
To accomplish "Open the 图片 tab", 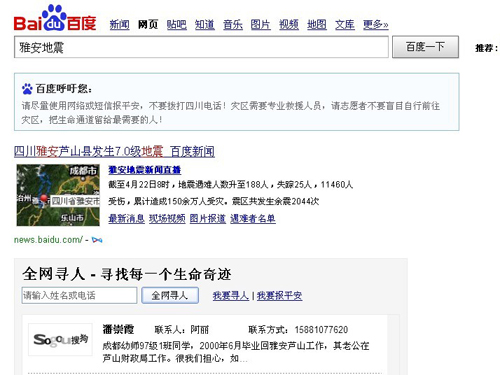I will coord(261,24).
